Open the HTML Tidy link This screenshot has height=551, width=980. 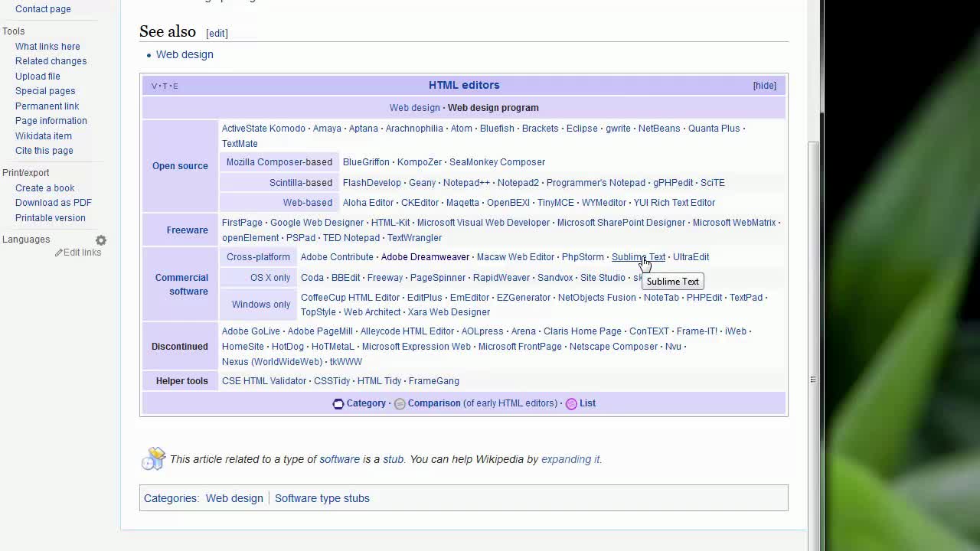[379, 381]
